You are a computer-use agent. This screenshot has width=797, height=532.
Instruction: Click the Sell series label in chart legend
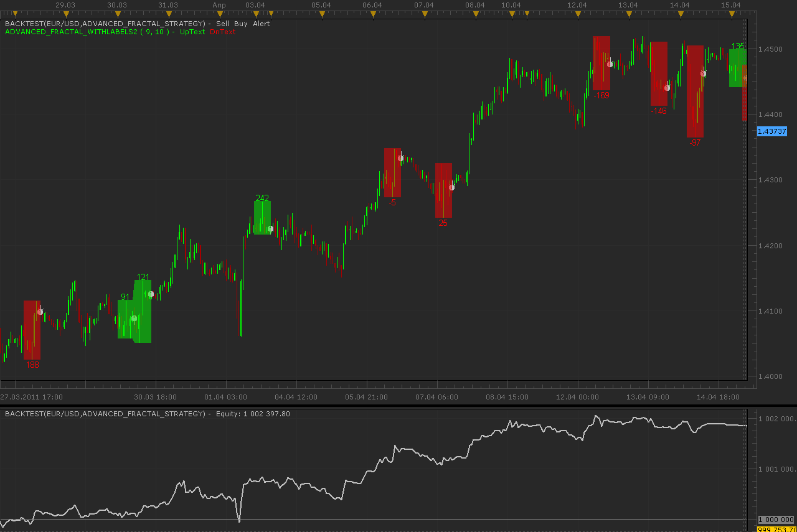tap(222, 23)
